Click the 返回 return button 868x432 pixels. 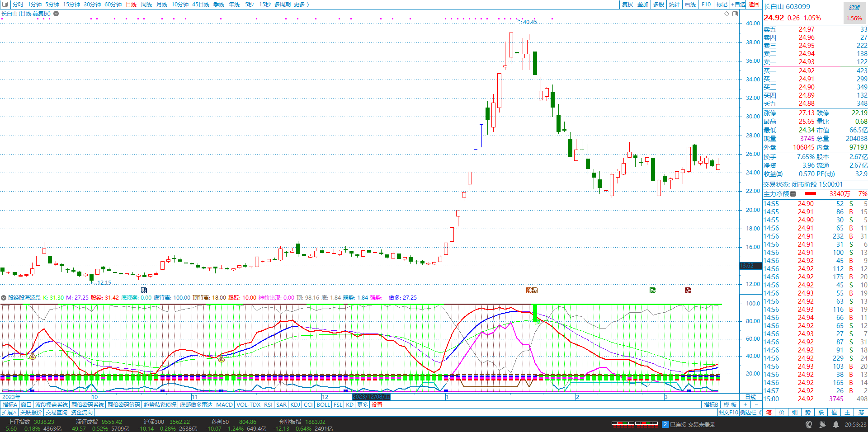click(x=754, y=4)
